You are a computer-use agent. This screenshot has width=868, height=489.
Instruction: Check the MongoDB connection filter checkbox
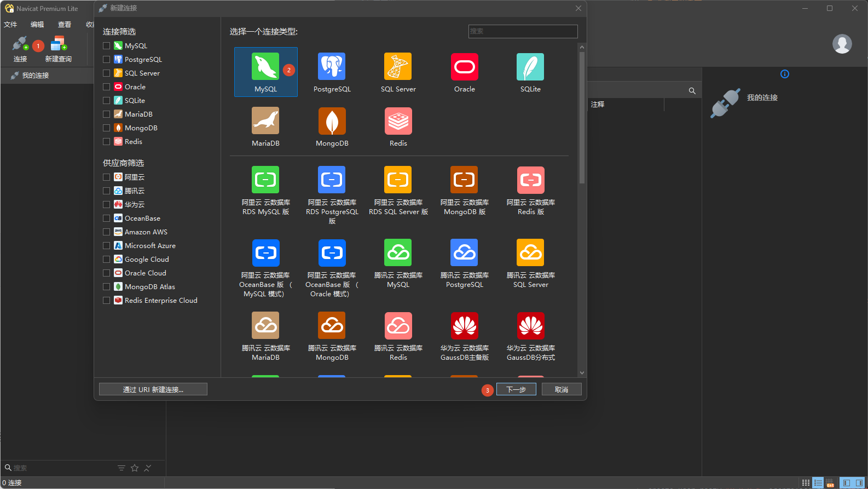(107, 128)
